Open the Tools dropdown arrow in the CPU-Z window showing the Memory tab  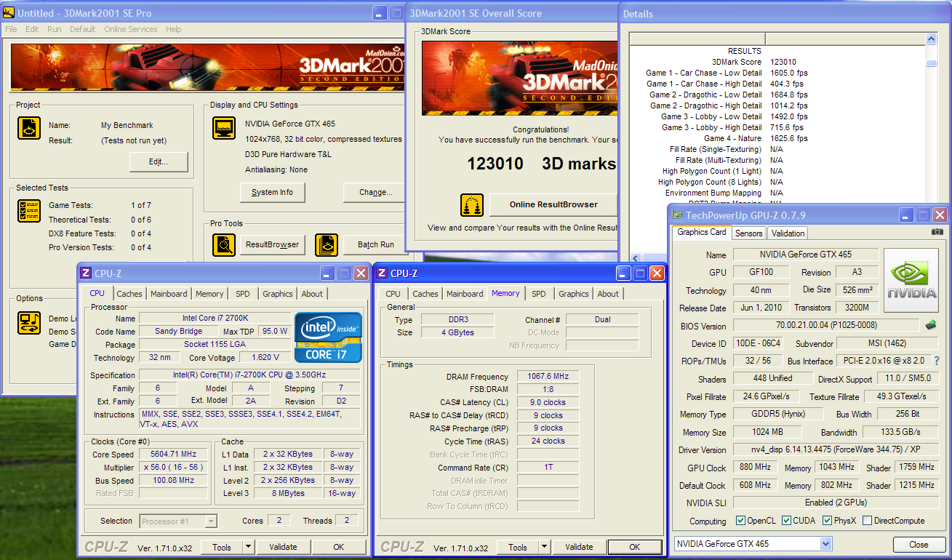[x=544, y=547]
